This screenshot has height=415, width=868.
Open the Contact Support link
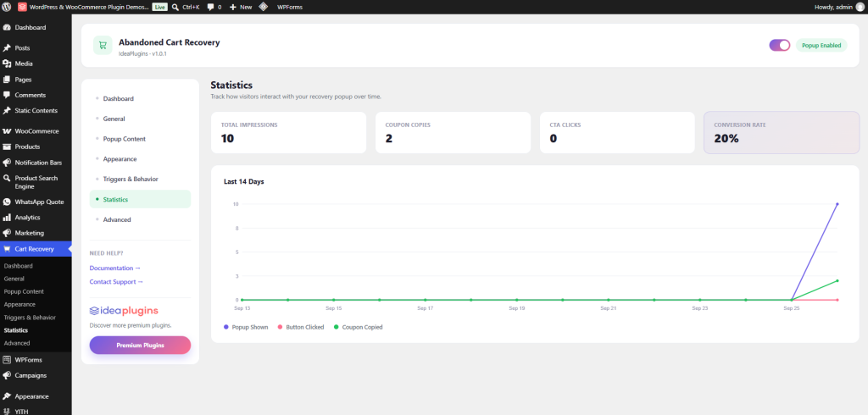click(116, 282)
